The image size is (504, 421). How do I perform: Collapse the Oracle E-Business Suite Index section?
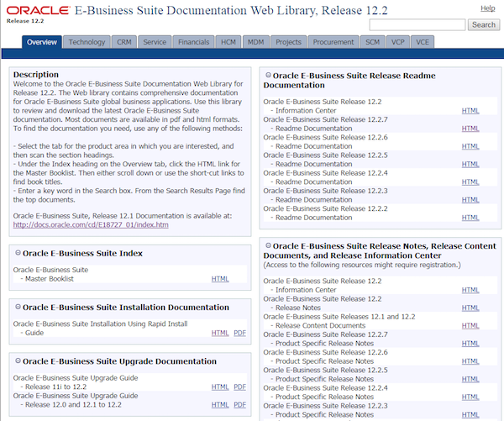(x=18, y=253)
